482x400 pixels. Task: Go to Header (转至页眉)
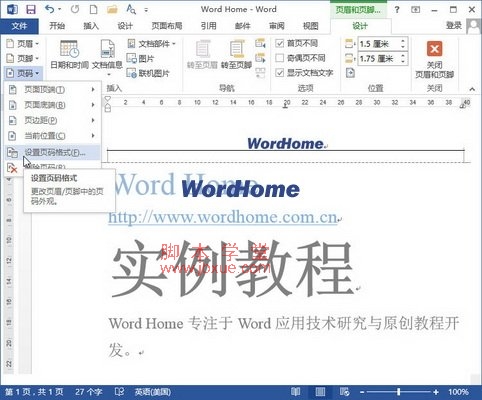coord(202,54)
